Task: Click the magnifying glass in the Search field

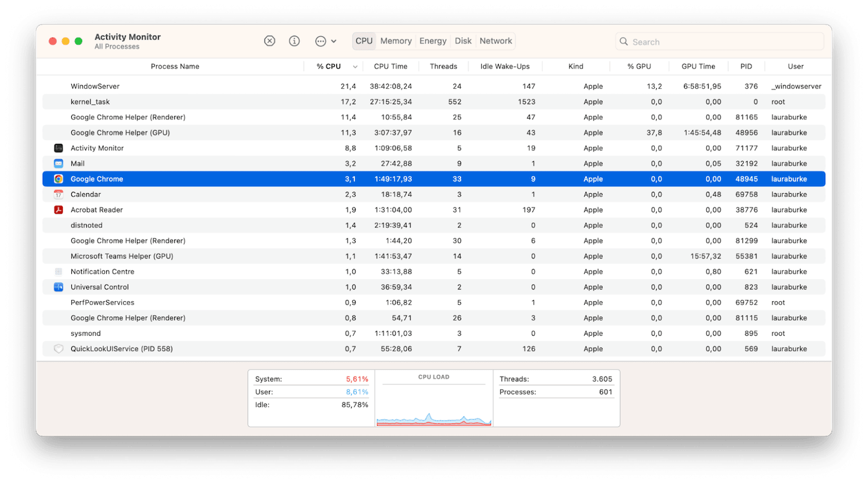Action: [623, 41]
